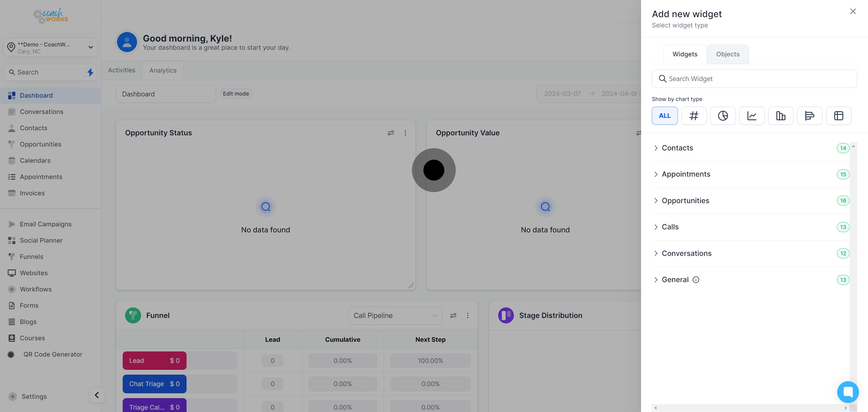Collapse the left sidebar with arrow button

coord(96,395)
